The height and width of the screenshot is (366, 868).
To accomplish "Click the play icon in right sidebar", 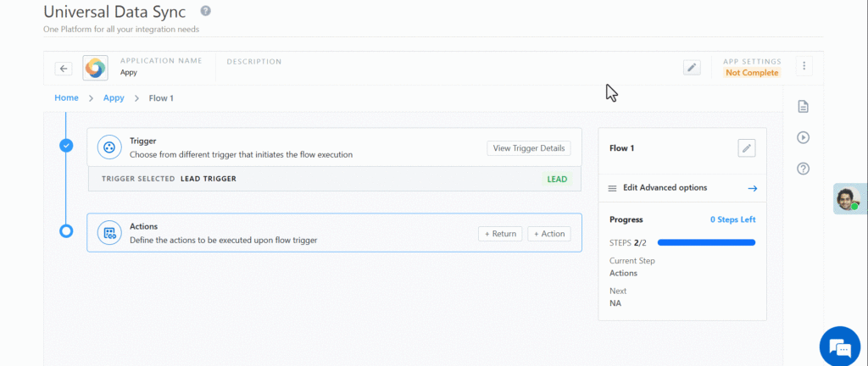I will 803,137.
